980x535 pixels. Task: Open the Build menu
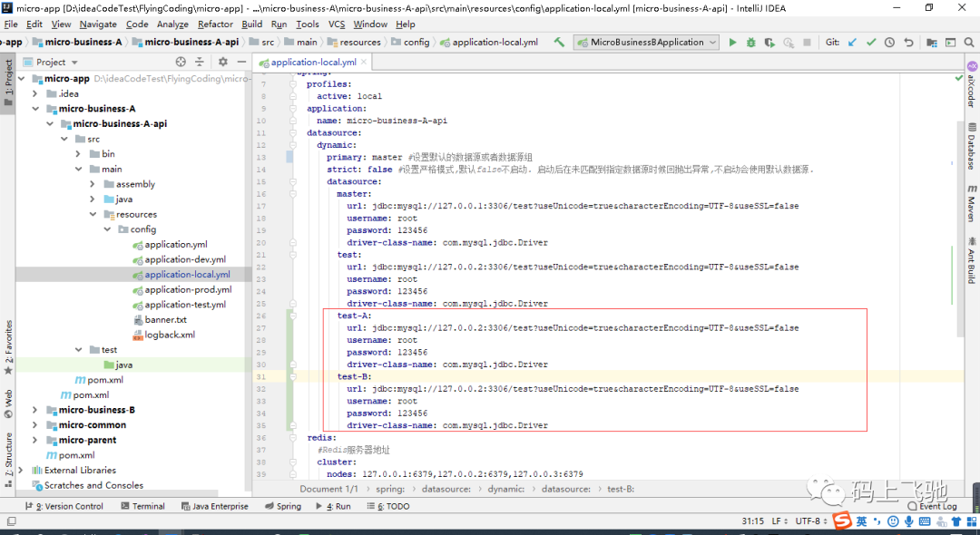(252, 24)
